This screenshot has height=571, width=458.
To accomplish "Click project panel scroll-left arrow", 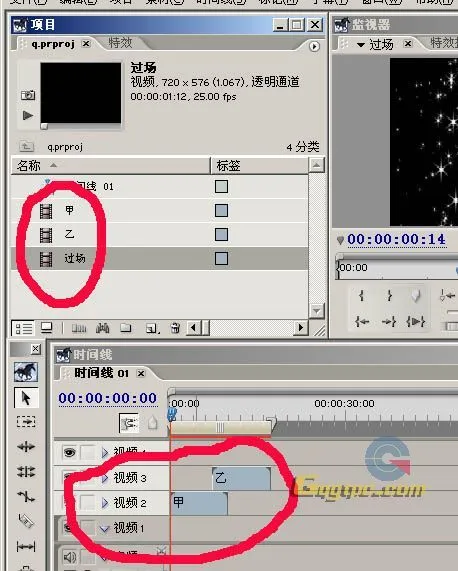I will 193,328.
